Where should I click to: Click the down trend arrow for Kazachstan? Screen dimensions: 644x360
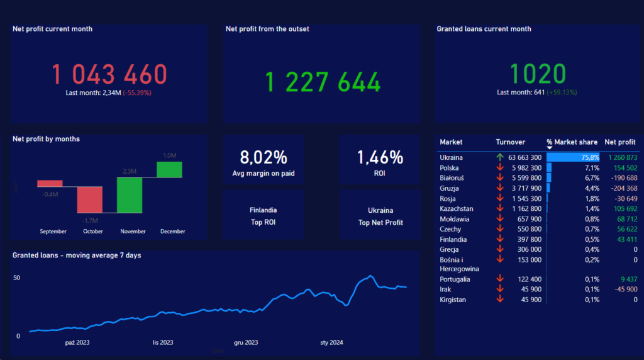pyautogui.click(x=500, y=208)
